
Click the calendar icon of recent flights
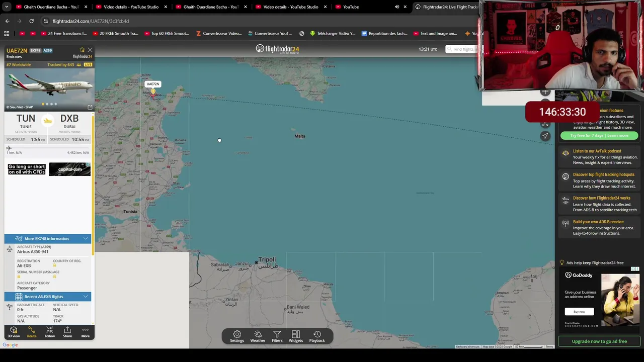pyautogui.click(x=19, y=297)
